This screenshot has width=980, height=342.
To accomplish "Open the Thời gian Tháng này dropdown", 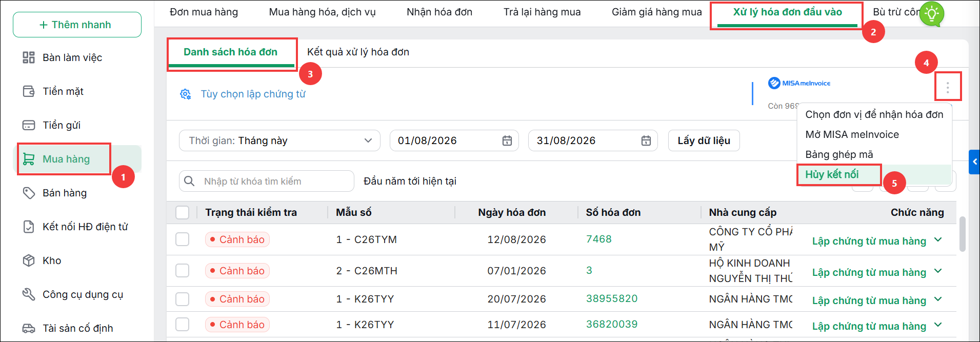I will click(x=279, y=140).
